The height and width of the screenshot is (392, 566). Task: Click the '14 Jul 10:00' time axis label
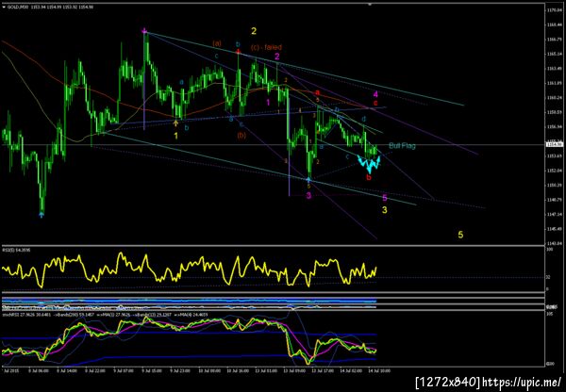click(x=378, y=370)
